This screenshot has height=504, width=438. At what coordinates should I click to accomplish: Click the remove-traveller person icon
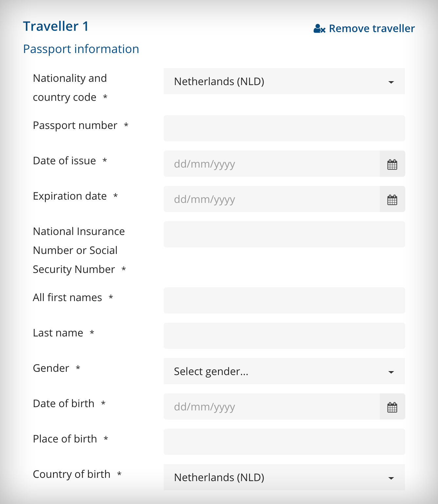click(319, 28)
